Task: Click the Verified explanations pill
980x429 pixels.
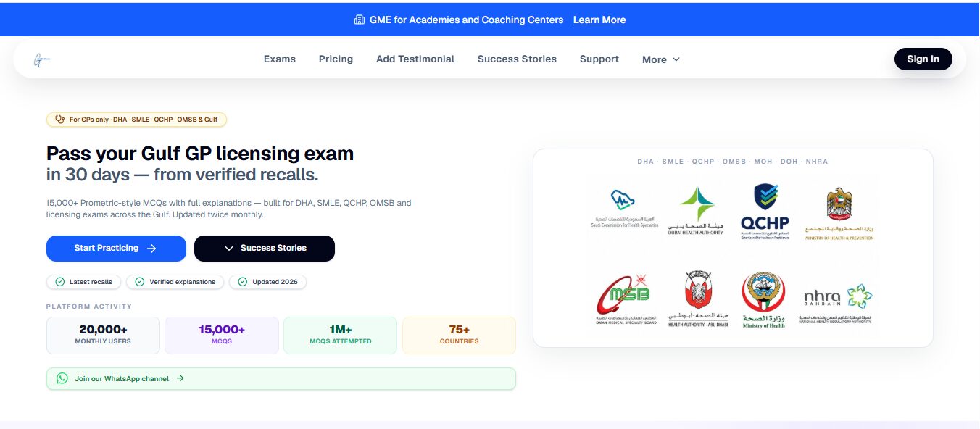Action: click(175, 282)
